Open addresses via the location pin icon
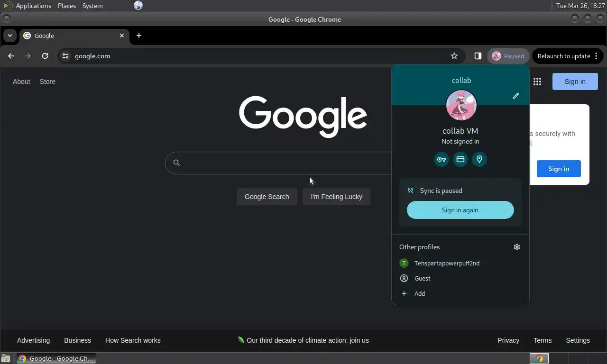Screen dimensions: 607x364 pos(479,159)
